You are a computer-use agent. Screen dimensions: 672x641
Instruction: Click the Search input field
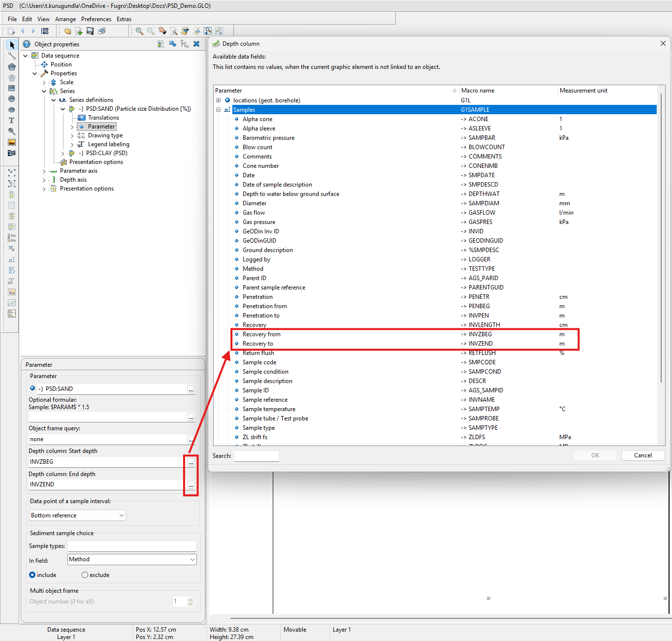(x=256, y=456)
